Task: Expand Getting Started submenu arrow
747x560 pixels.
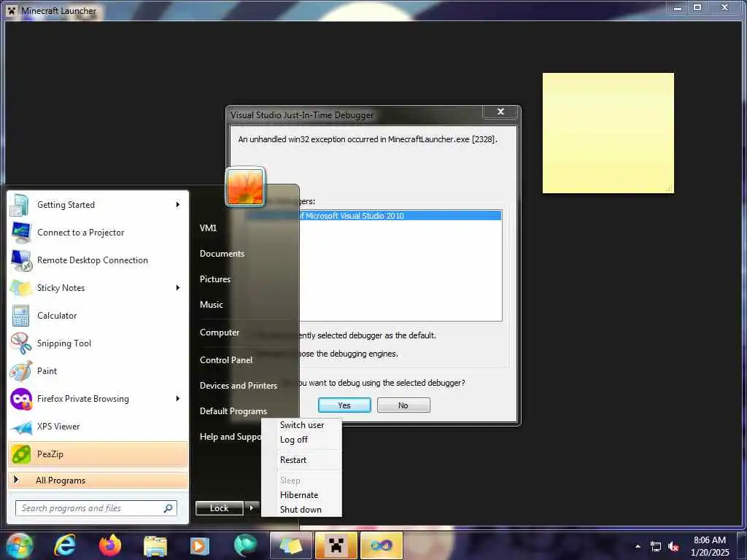Action: click(x=178, y=205)
